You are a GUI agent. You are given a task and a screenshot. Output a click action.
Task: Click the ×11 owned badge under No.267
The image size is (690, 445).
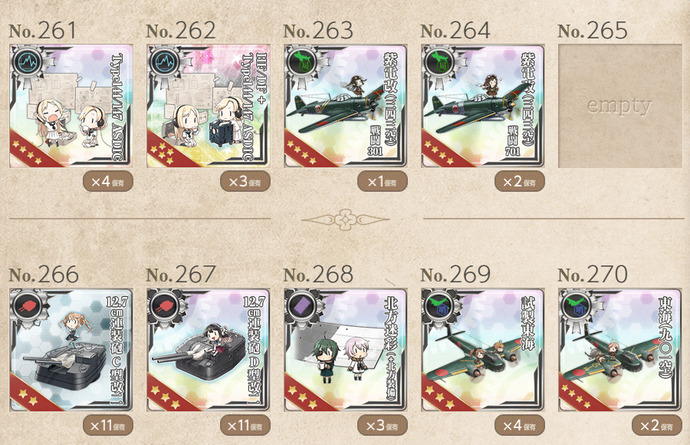(245, 426)
